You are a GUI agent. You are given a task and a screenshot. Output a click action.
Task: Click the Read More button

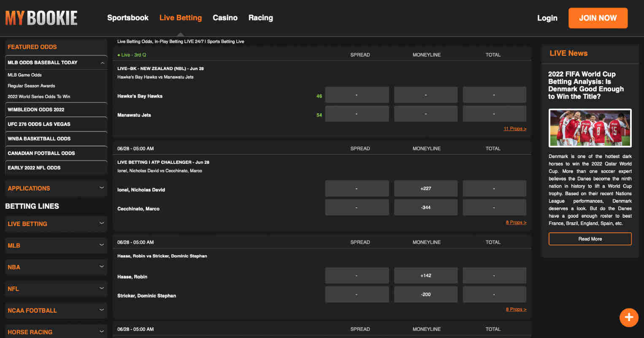tap(590, 239)
